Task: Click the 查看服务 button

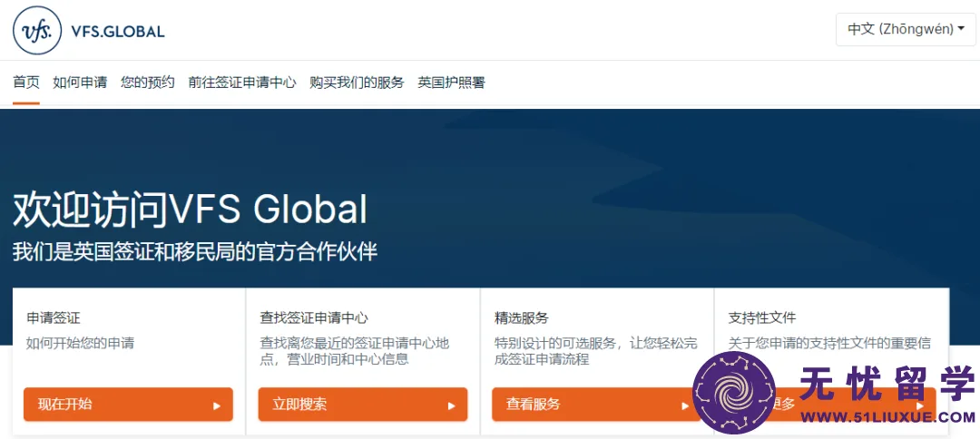Action: coord(595,404)
